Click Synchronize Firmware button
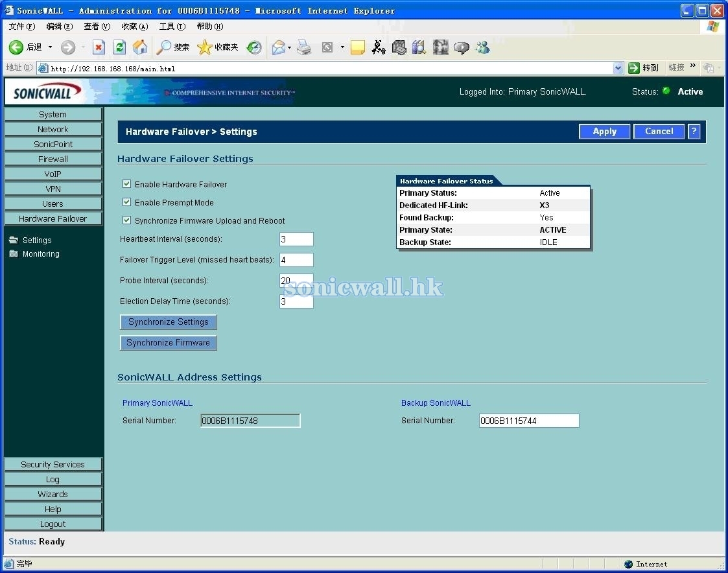Screen dimensions: 728x573 point(168,343)
